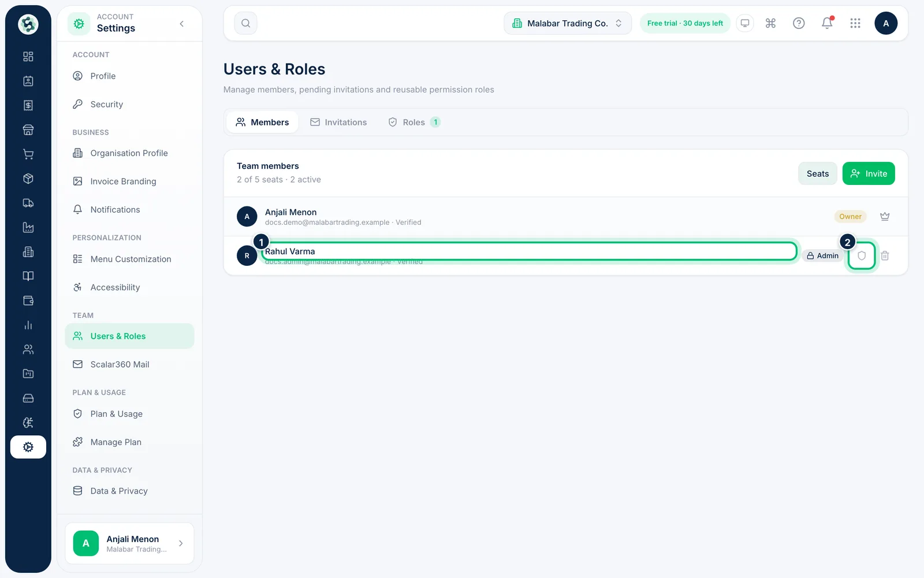Viewport: 924px width, 578px height.
Task: Click the hard drive icon in the dark sidebar
Action: point(28,398)
